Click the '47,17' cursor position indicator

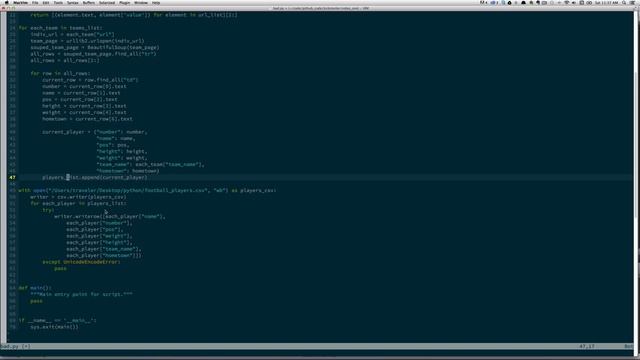[x=587, y=347]
